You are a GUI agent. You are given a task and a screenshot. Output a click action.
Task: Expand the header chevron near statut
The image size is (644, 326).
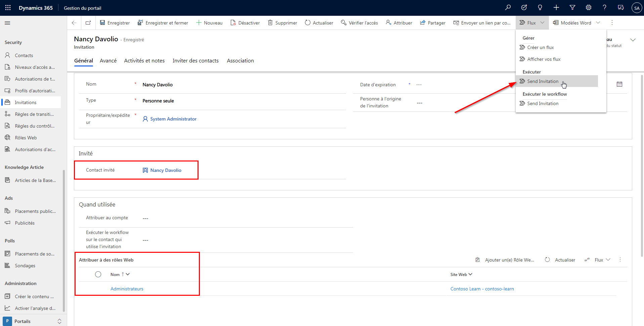tap(633, 40)
